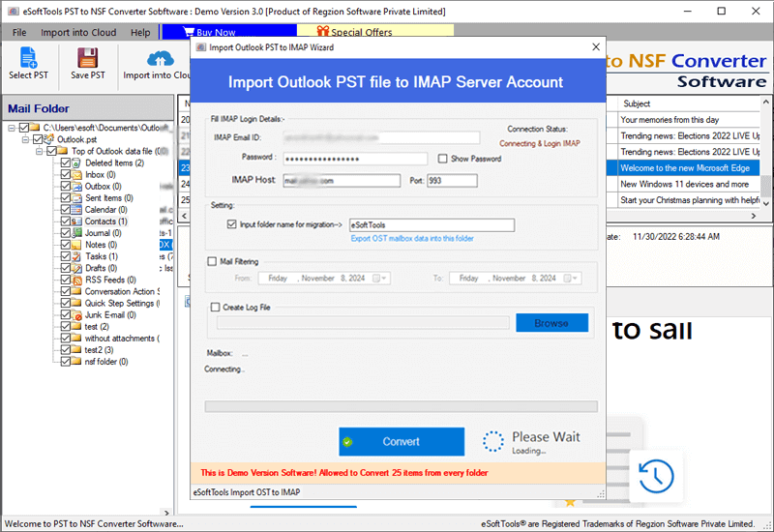Open the To date dropdown
This screenshot has width=774, height=532.
tap(576, 279)
